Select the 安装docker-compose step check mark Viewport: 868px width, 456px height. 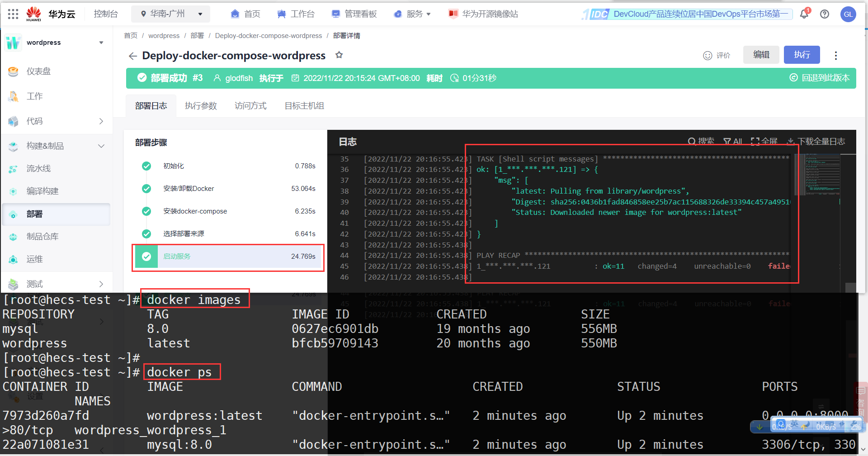point(146,211)
